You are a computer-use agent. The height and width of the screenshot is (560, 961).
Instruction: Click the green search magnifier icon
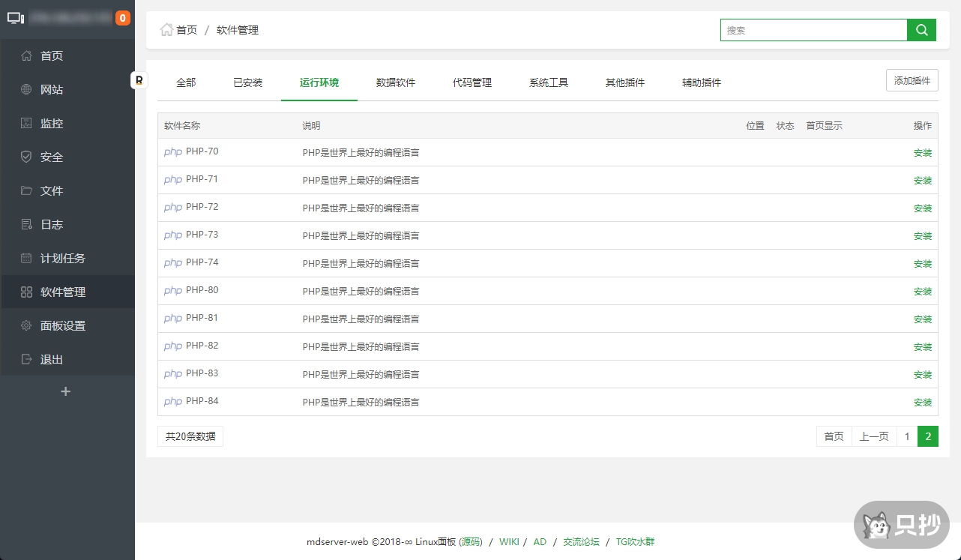point(921,30)
